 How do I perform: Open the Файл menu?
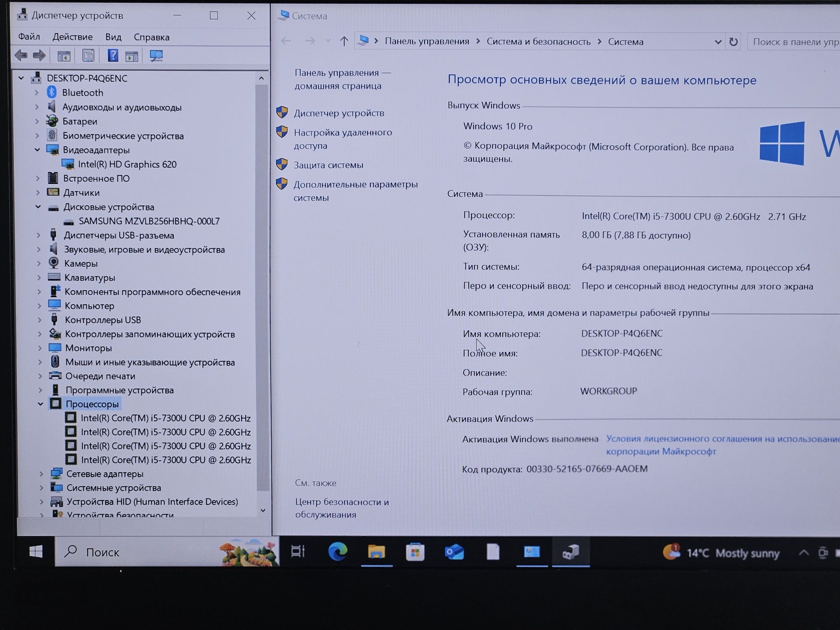(29, 37)
